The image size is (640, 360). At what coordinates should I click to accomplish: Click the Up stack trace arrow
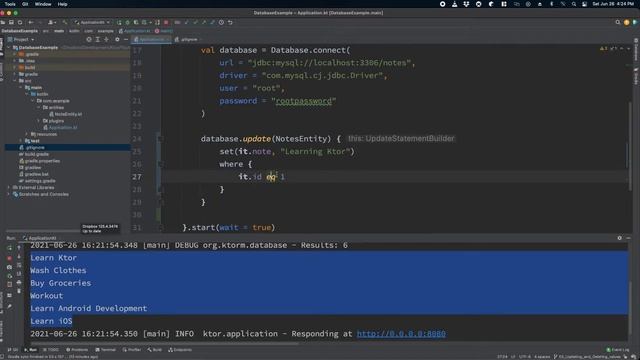coord(19,248)
